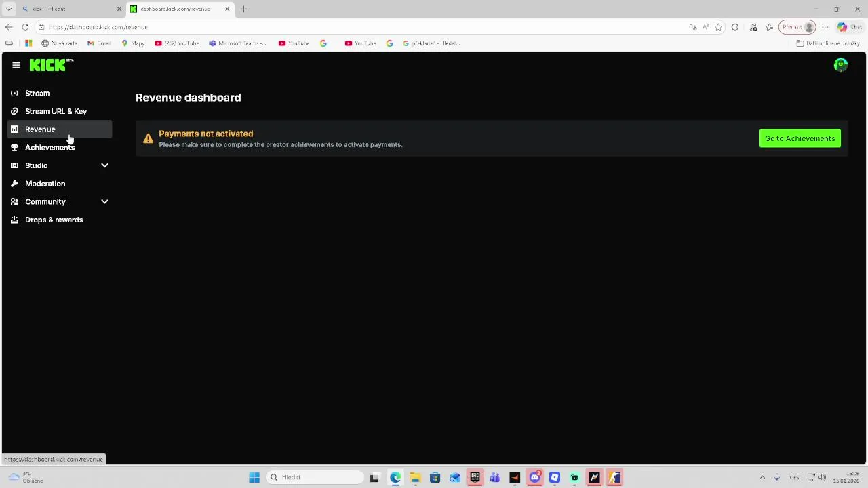868x488 pixels.
Task: Close the kick - Hledat tab
Action: pyautogui.click(x=119, y=9)
